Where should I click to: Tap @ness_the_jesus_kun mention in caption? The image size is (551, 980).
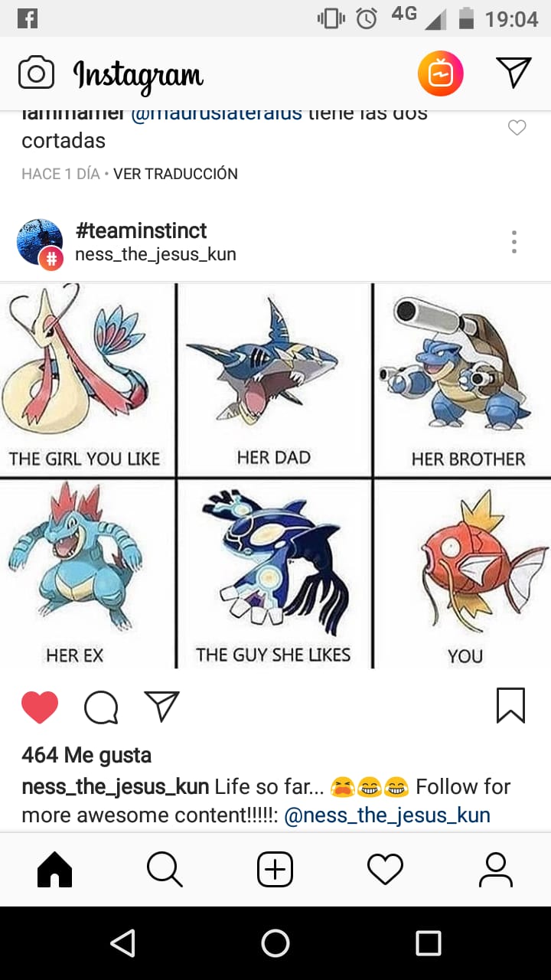click(x=387, y=815)
